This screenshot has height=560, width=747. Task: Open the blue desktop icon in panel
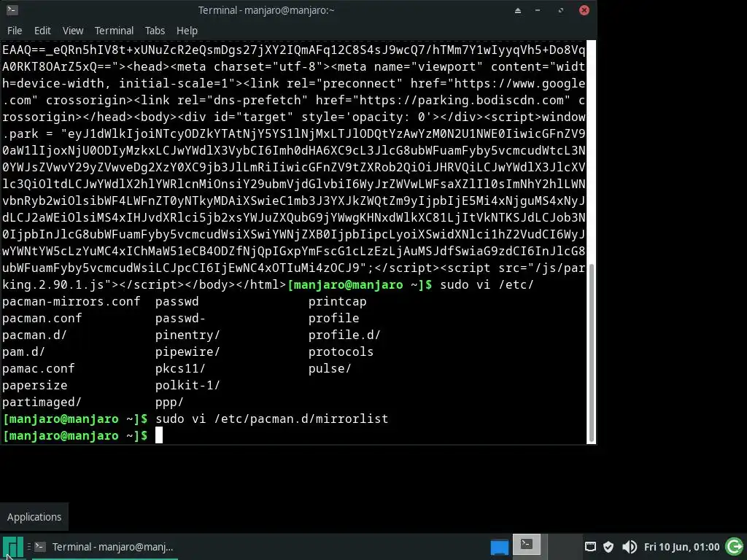[x=499, y=547]
